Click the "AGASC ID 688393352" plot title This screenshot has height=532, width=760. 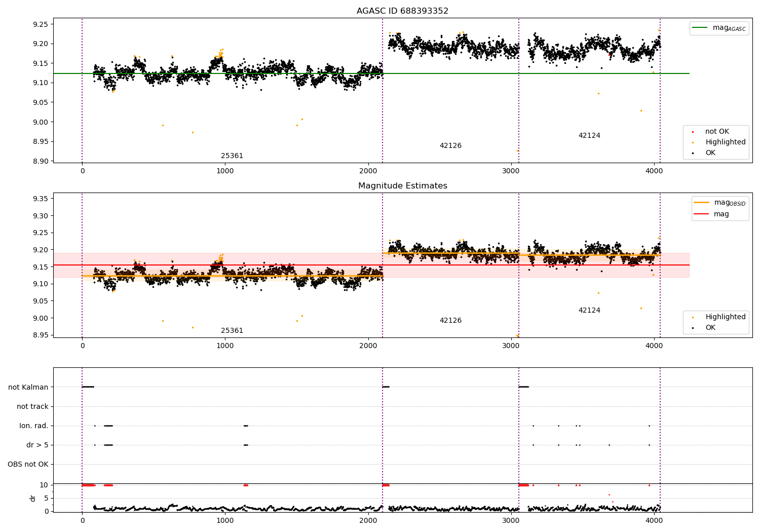402,11
